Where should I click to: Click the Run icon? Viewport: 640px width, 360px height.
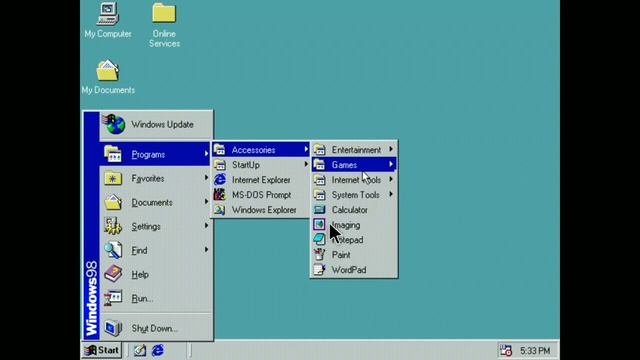click(x=113, y=298)
